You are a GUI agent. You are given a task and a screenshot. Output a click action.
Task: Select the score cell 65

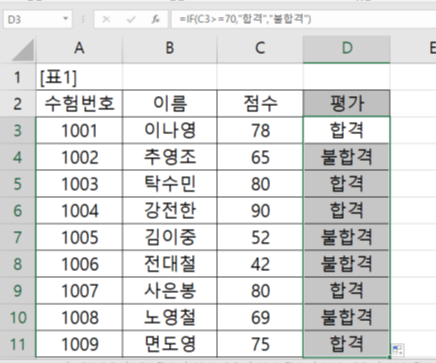coord(260,157)
